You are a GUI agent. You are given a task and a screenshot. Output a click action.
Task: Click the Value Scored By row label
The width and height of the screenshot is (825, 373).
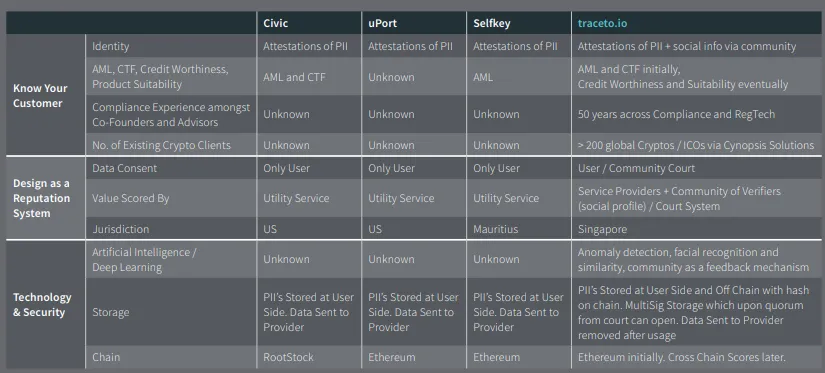click(x=128, y=198)
